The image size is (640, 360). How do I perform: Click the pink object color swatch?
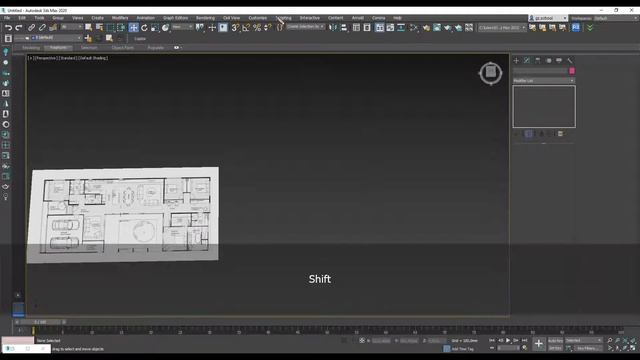point(572,71)
